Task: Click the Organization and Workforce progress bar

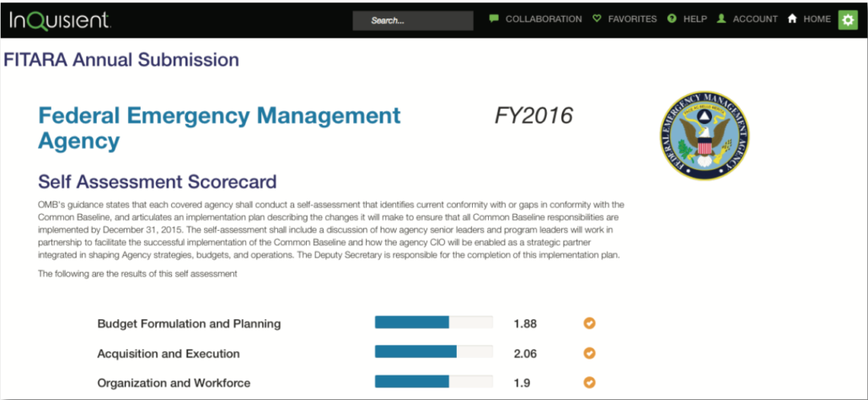Action: click(x=433, y=381)
